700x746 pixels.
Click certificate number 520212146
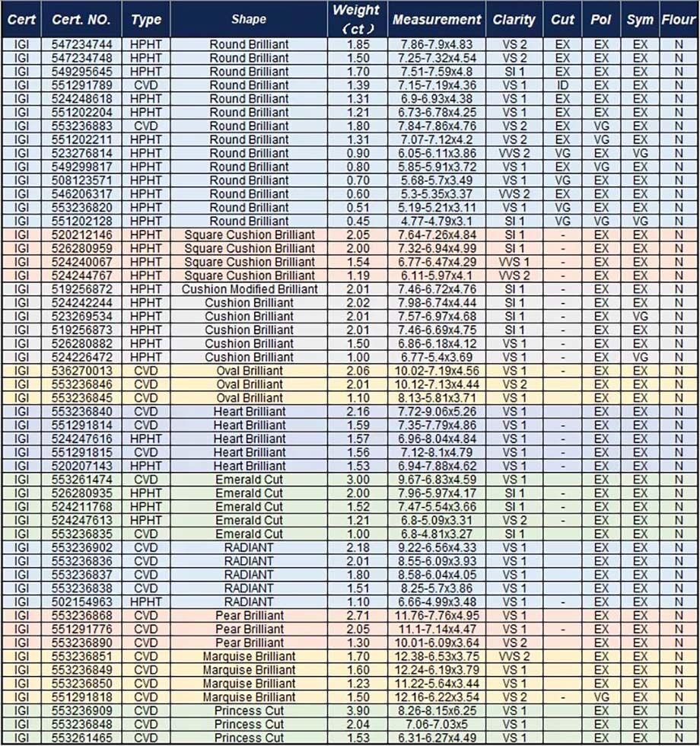coord(82,235)
